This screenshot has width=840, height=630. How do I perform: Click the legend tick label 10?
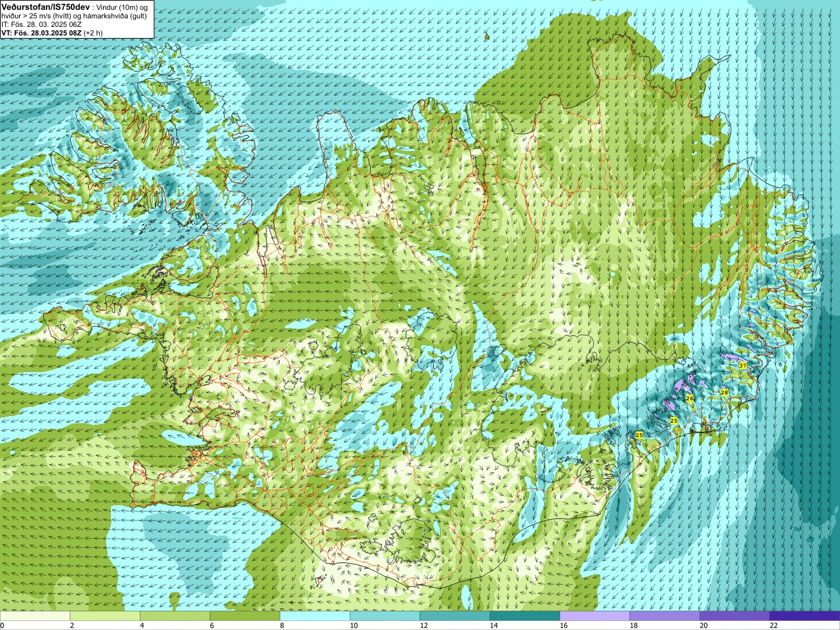pos(354,625)
